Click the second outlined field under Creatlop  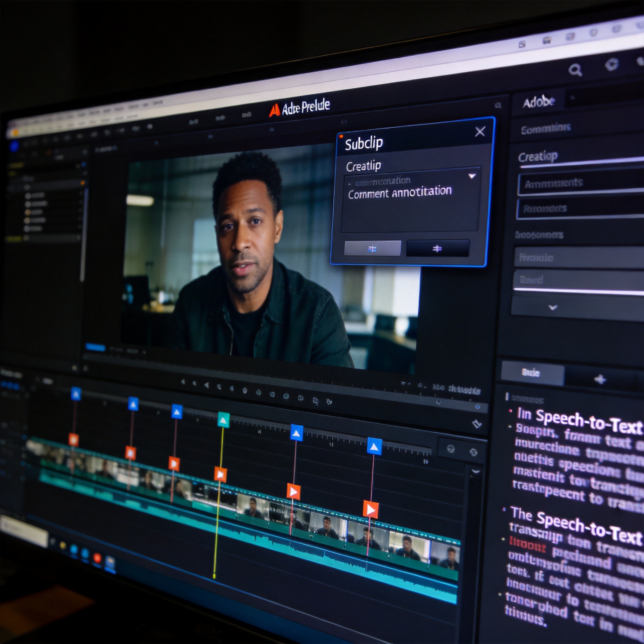click(x=580, y=208)
